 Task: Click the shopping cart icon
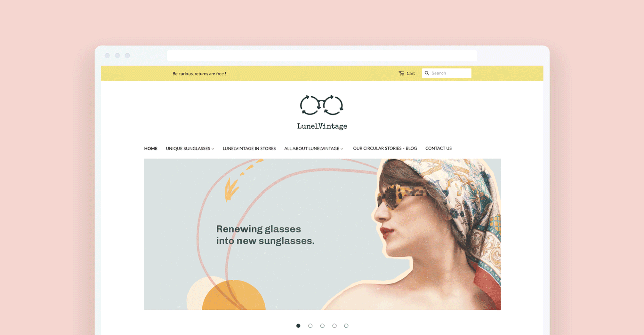[x=401, y=73]
